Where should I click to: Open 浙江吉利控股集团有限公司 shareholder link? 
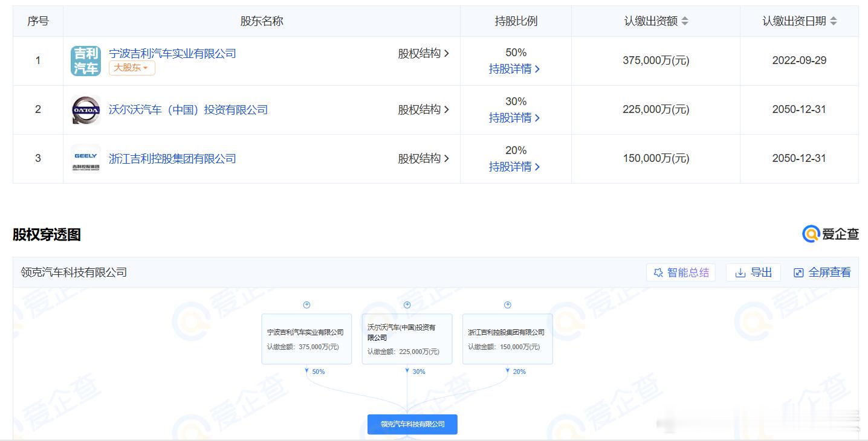pos(172,159)
